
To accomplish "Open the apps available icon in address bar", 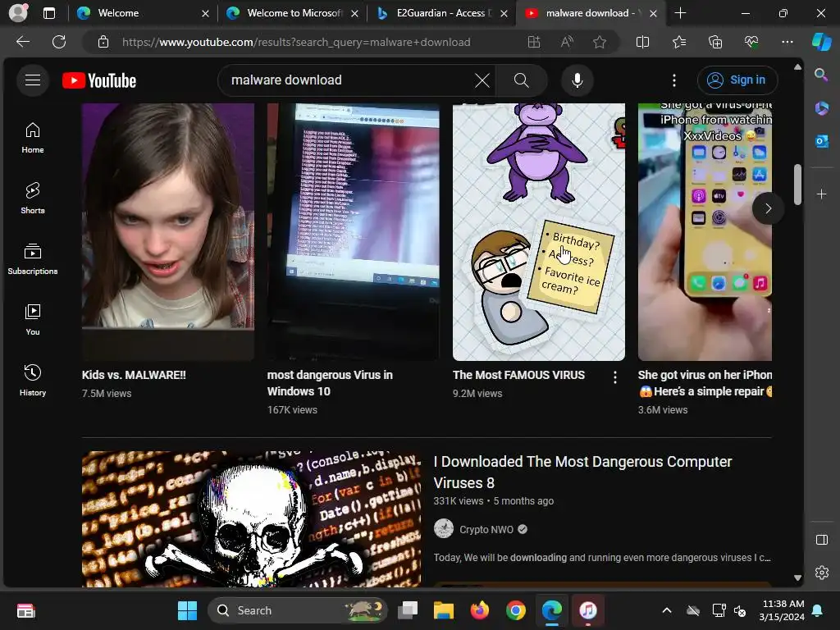I will pos(533,42).
